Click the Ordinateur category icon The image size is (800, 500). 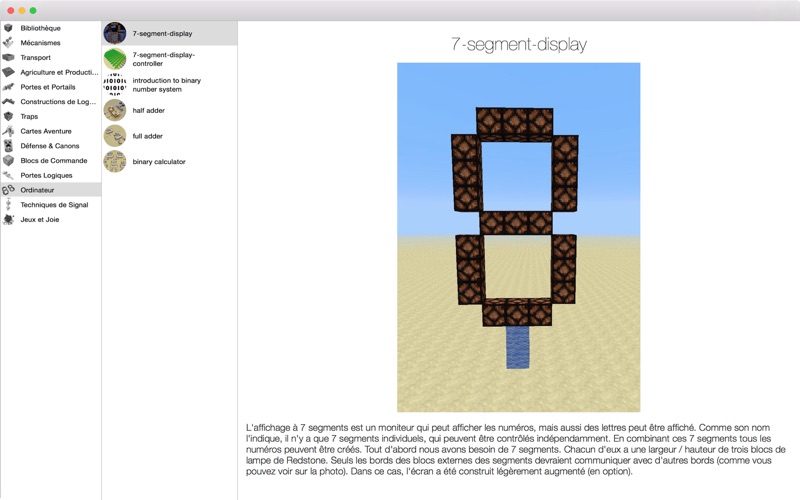[x=8, y=190]
